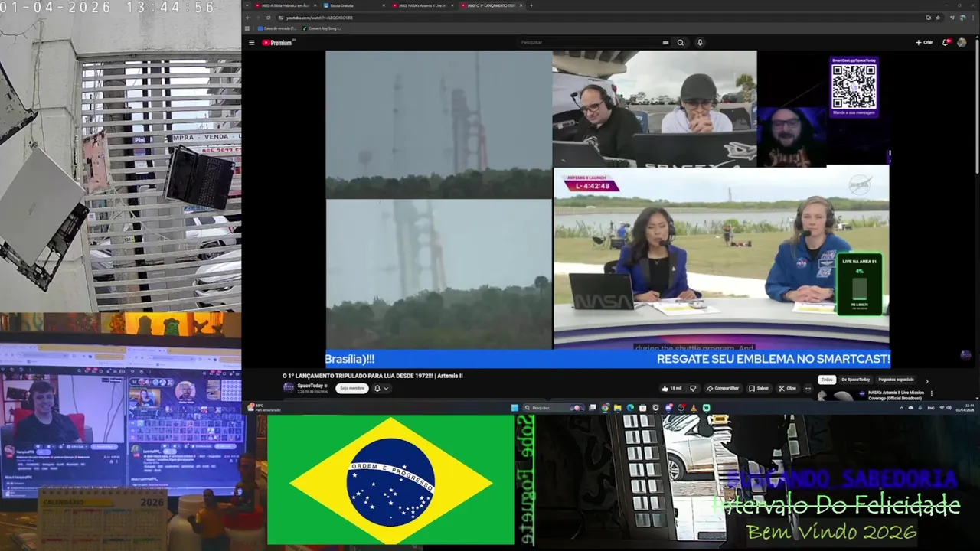Click the YouTube Premium logo
This screenshot has width=980, height=551.
click(277, 43)
